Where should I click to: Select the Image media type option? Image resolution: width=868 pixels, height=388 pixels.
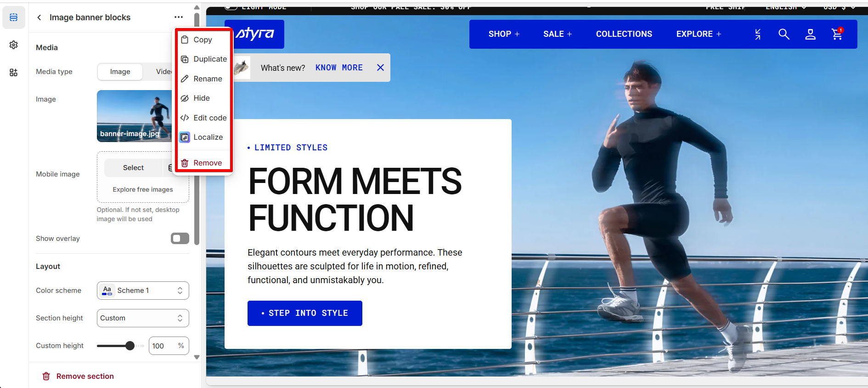[x=120, y=72]
